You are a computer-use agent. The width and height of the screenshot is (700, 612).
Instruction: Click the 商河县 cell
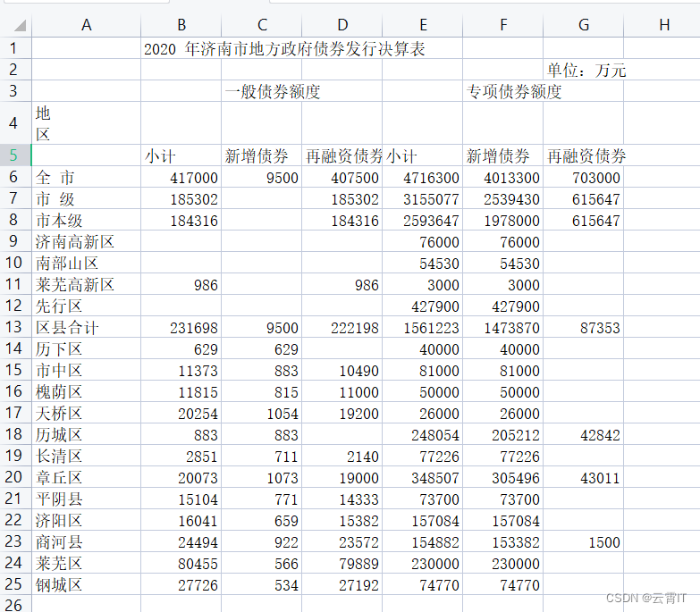pos(86,541)
